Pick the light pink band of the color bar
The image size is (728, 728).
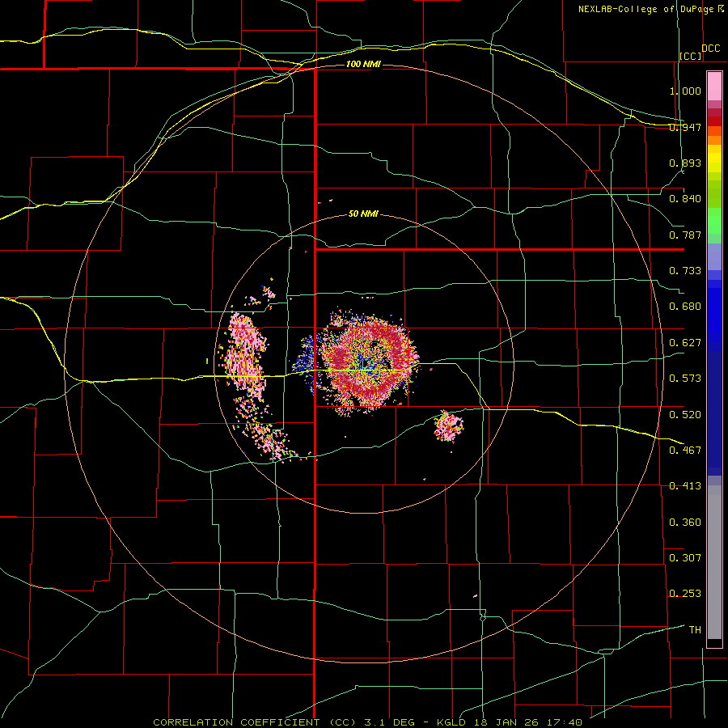tap(714, 86)
